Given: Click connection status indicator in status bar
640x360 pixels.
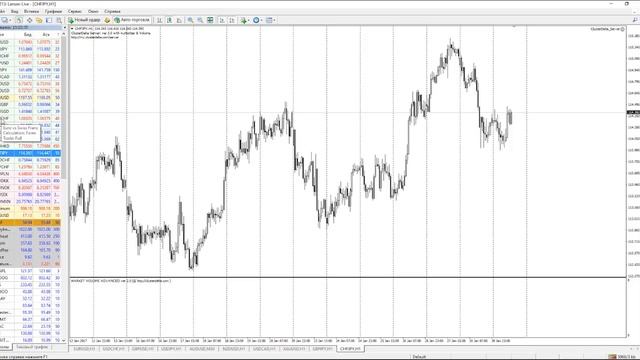Looking at the screenshot, I should (623, 357).
